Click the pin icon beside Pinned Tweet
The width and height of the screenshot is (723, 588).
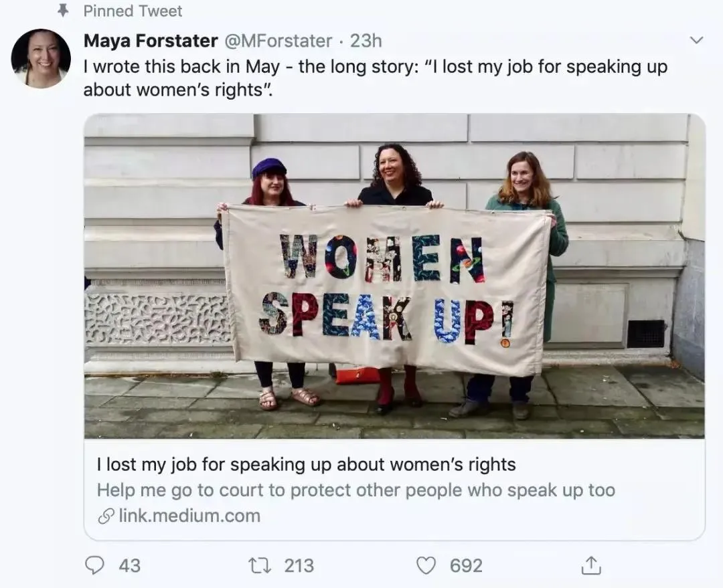tap(64, 11)
